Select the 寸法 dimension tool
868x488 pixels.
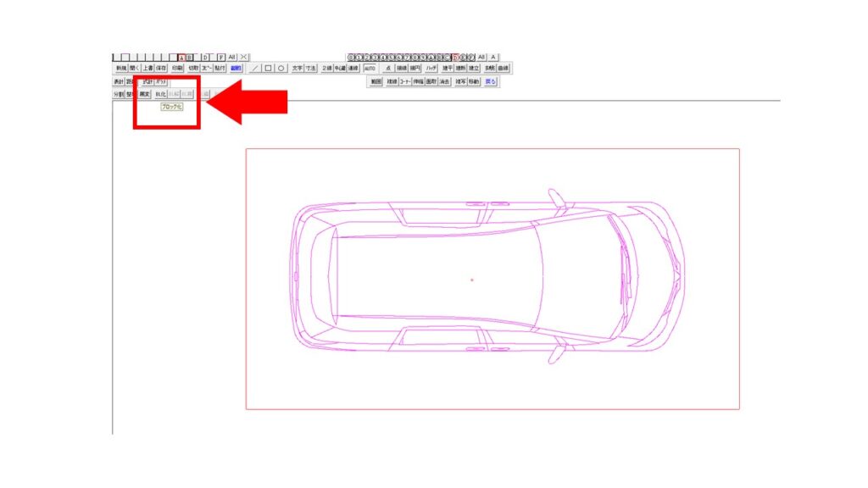point(311,68)
